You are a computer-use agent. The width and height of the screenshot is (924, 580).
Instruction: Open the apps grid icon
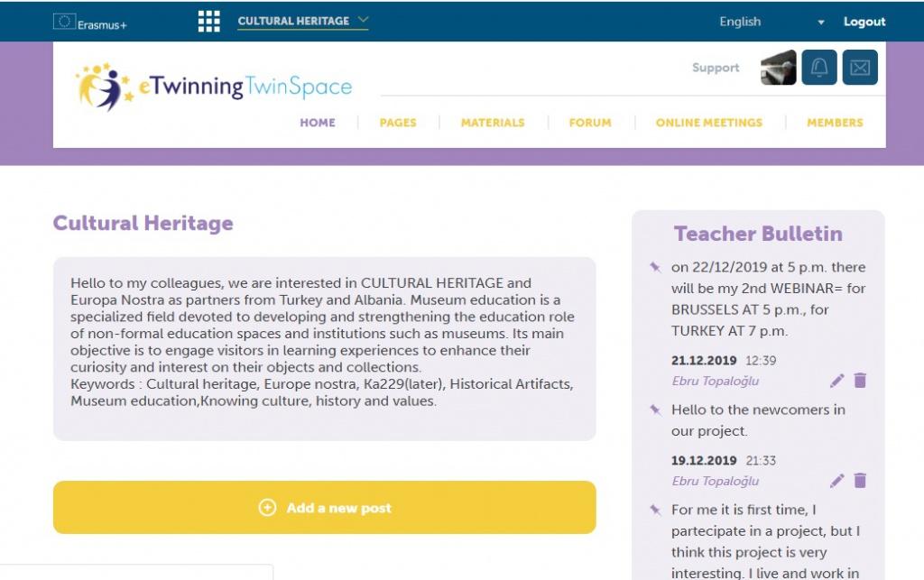click(208, 22)
